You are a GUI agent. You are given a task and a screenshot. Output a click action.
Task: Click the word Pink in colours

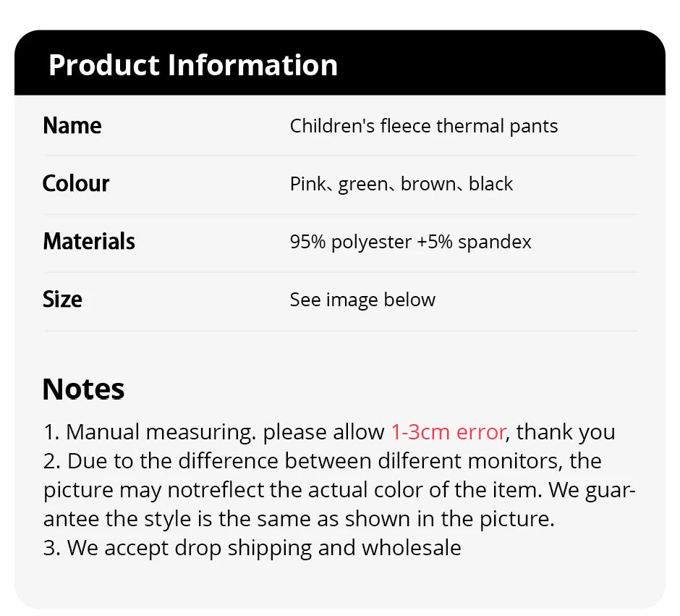pyautogui.click(x=308, y=184)
